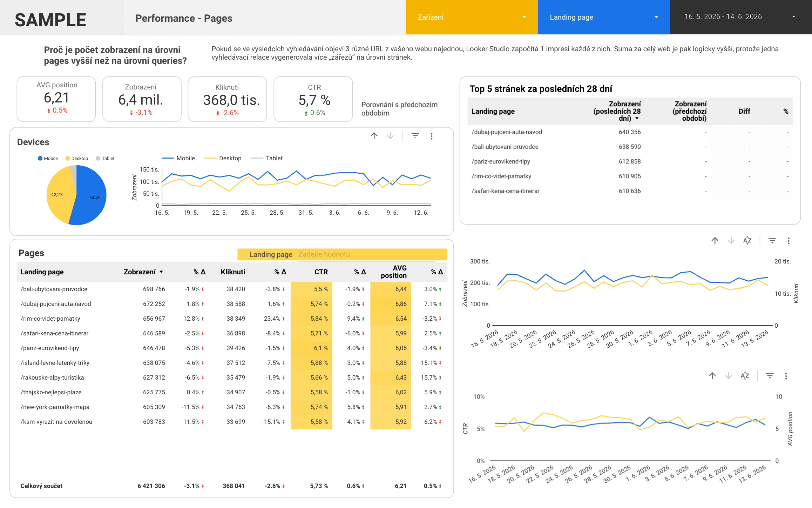The image size is (812, 508).
Task: Click drill down arrow in Devices chart
Action: [390, 136]
